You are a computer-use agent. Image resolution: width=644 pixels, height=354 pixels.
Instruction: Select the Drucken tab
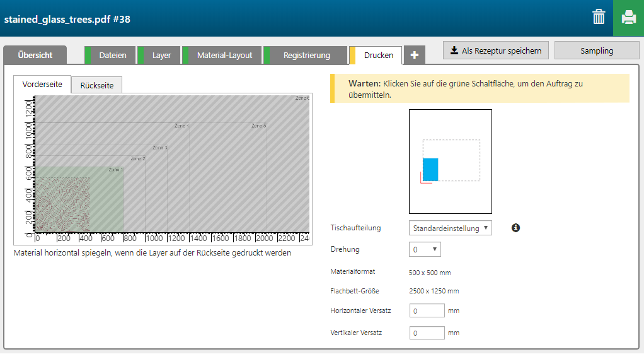(x=378, y=56)
